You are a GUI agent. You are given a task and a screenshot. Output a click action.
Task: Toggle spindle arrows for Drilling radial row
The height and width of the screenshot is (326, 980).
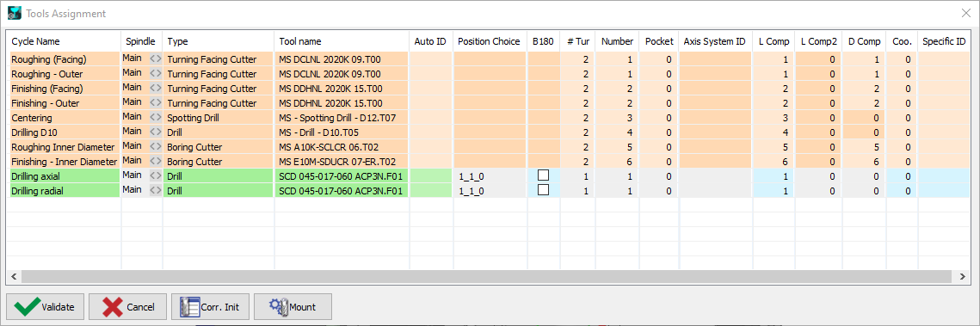(155, 190)
